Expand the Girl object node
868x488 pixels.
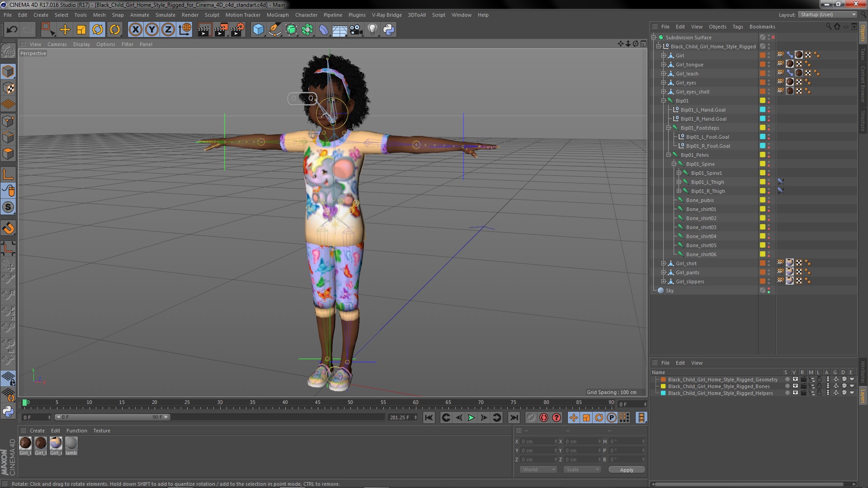[664, 56]
